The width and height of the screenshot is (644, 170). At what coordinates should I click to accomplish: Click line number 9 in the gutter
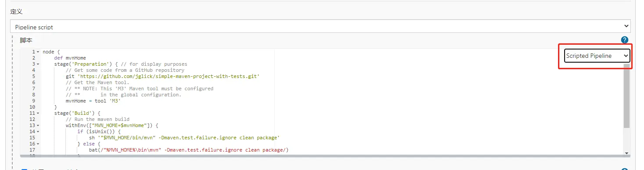pyautogui.click(x=33, y=101)
